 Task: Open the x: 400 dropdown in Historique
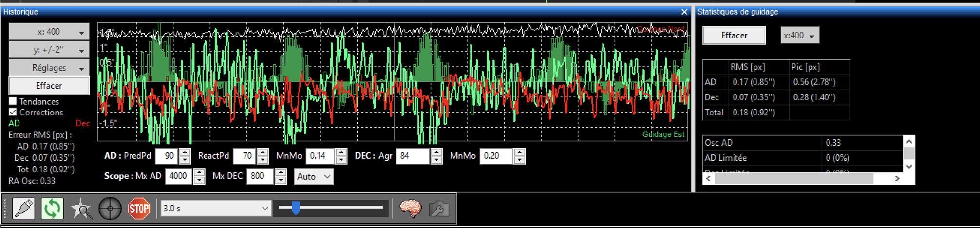[x=49, y=32]
